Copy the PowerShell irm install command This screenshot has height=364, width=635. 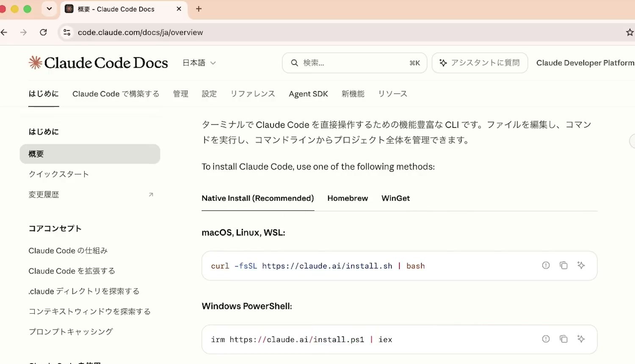tap(563, 339)
